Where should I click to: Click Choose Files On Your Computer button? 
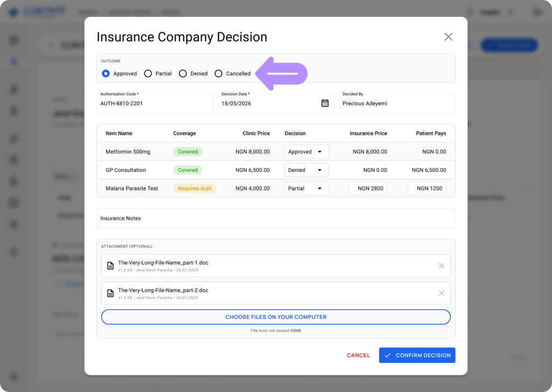click(x=275, y=317)
